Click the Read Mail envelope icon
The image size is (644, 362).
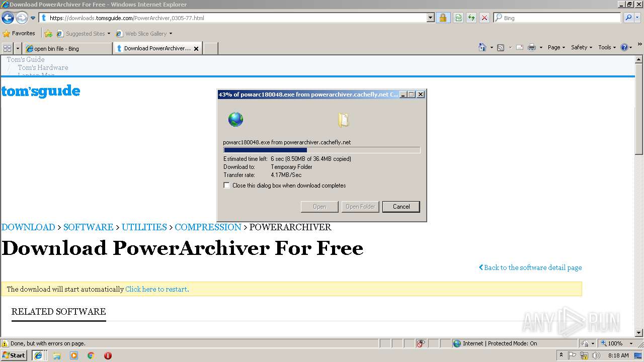520,47
